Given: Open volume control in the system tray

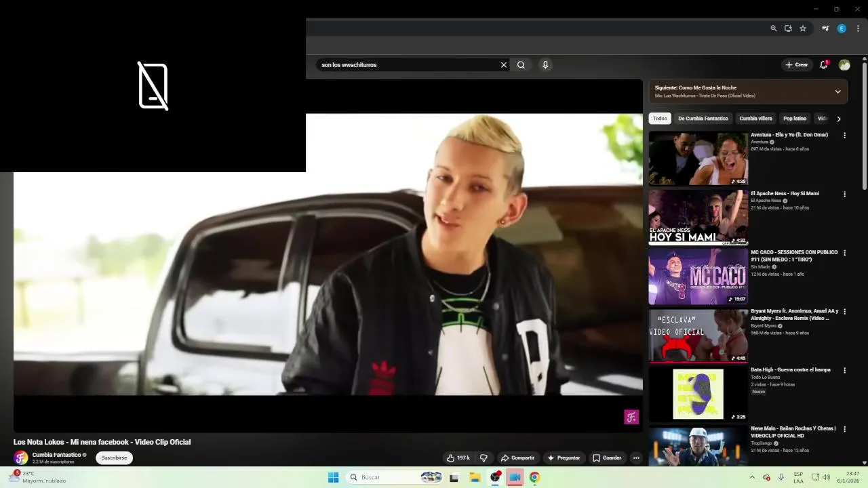Looking at the screenshot, I should coord(826,477).
